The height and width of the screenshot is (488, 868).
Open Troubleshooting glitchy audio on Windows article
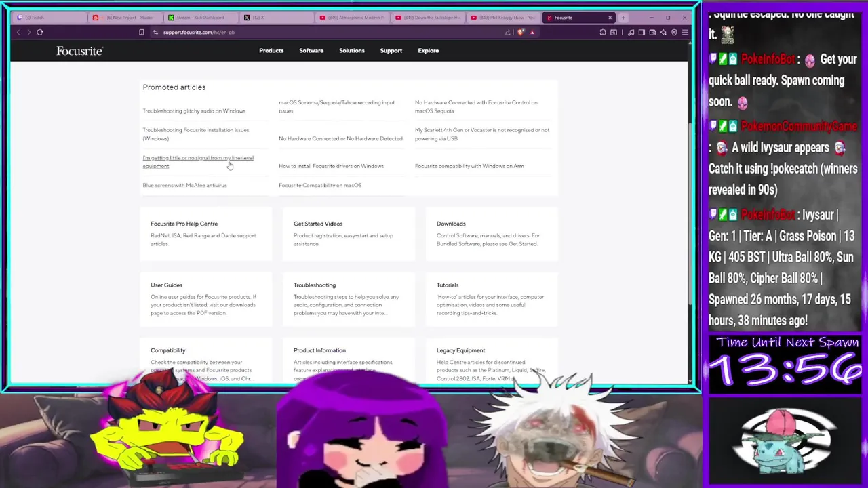click(194, 111)
